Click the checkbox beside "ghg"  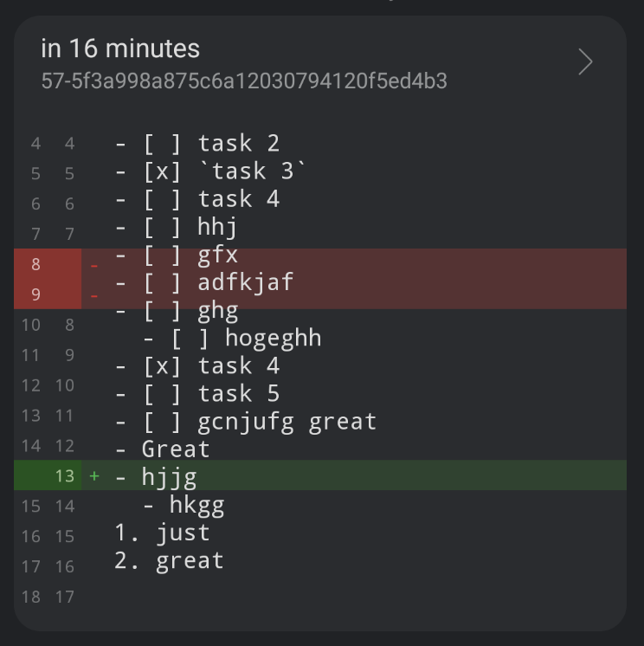click(162, 310)
